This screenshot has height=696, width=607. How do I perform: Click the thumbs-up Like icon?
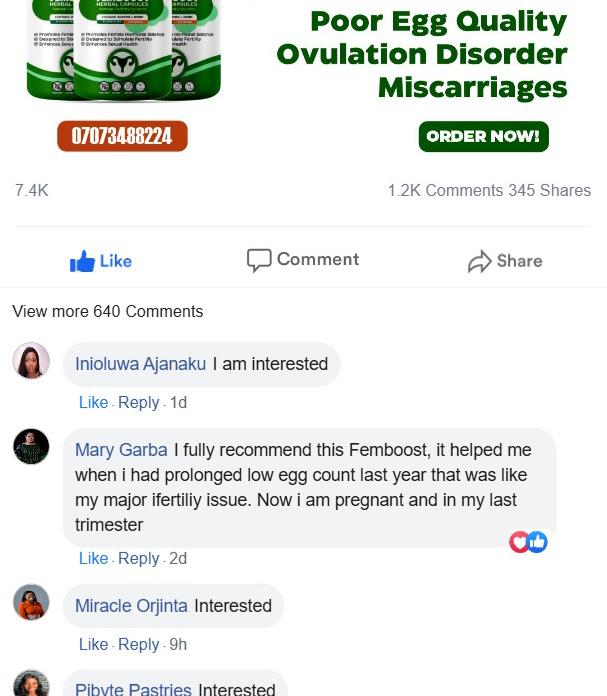(82, 262)
